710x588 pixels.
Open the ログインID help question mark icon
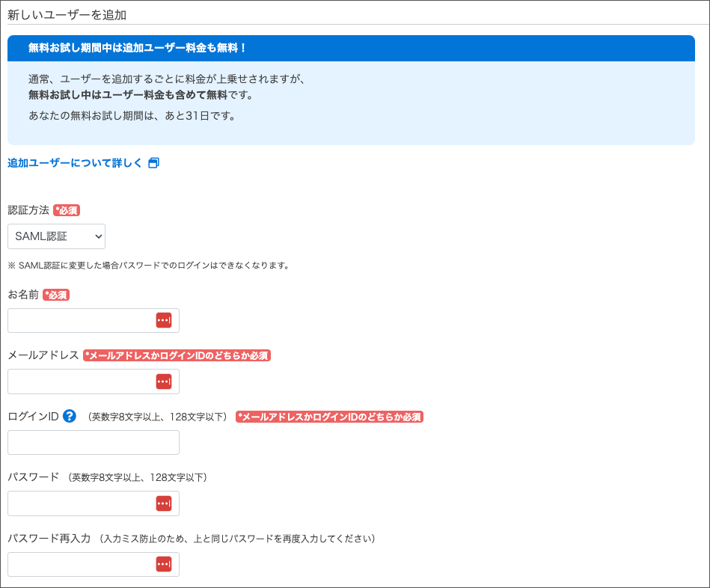(x=70, y=417)
